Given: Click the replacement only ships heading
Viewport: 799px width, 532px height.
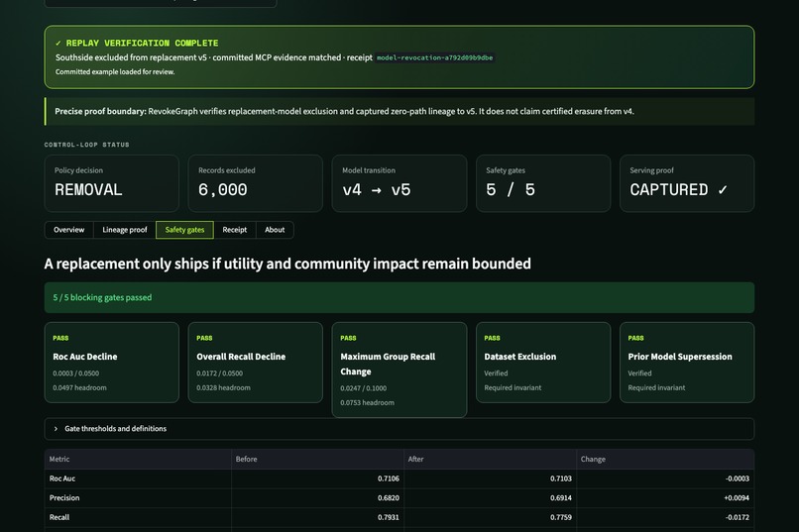Looking at the screenshot, I should pyautogui.click(x=287, y=264).
